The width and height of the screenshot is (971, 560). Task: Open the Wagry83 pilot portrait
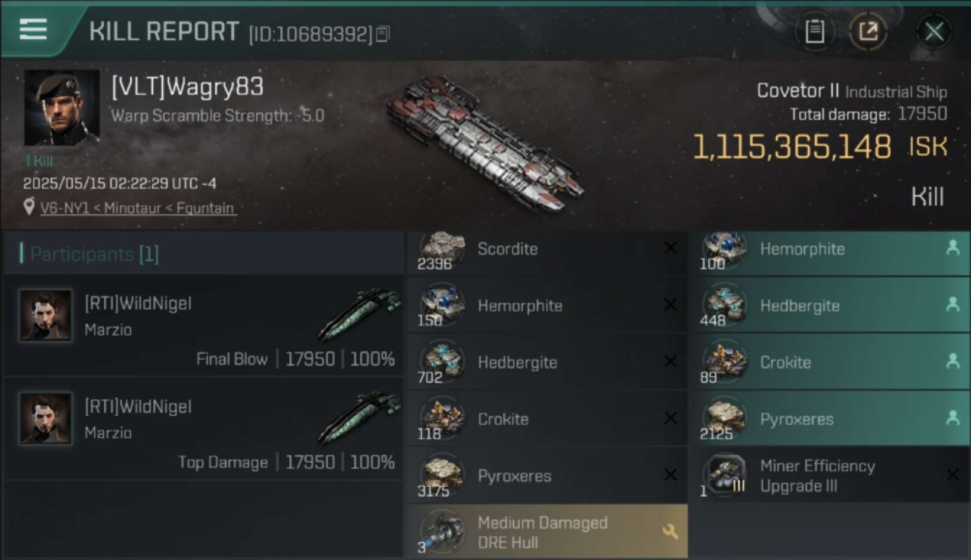coord(62,108)
